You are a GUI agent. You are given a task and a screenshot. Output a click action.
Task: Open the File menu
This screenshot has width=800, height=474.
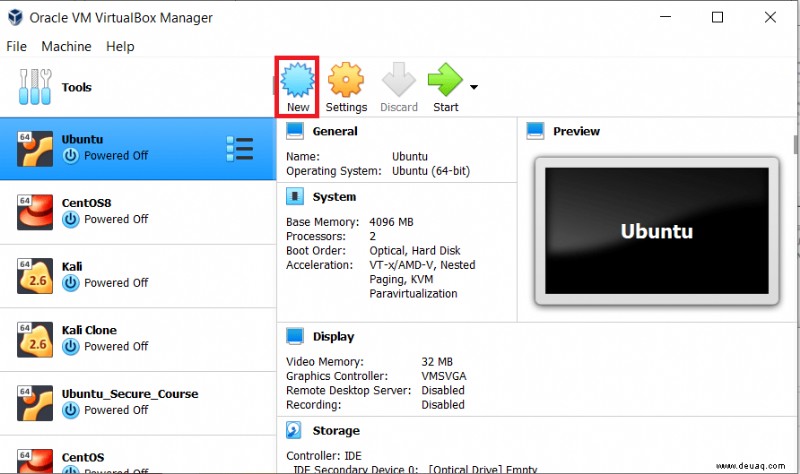coord(16,46)
